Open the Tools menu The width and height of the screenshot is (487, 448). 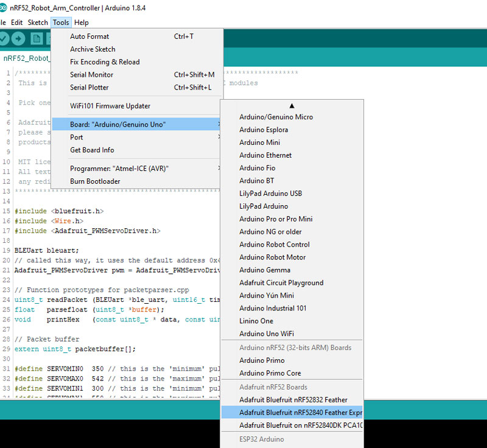click(x=61, y=23)
